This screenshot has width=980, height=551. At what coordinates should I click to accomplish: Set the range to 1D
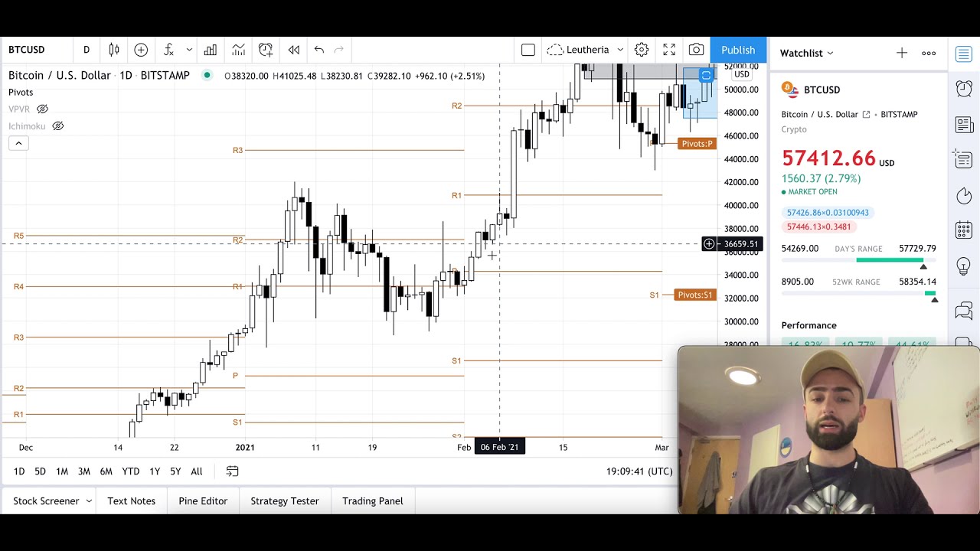pos(19,471)
